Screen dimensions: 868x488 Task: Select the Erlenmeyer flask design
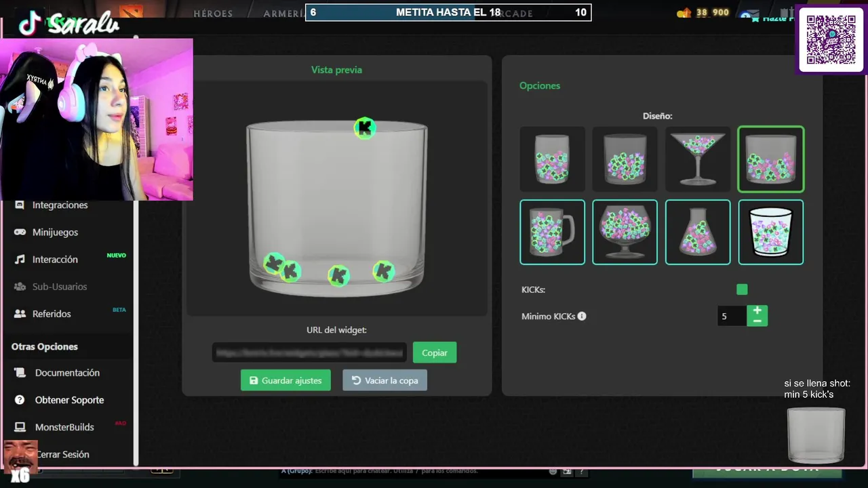click(x=698, y=232)
